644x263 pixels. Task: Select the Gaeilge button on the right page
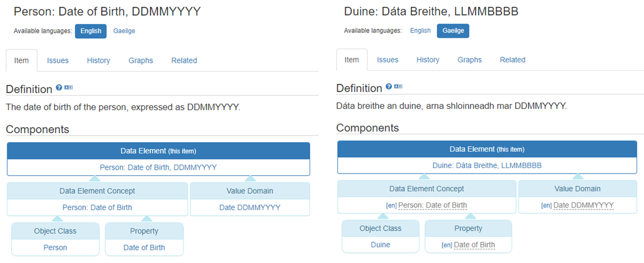453,31
